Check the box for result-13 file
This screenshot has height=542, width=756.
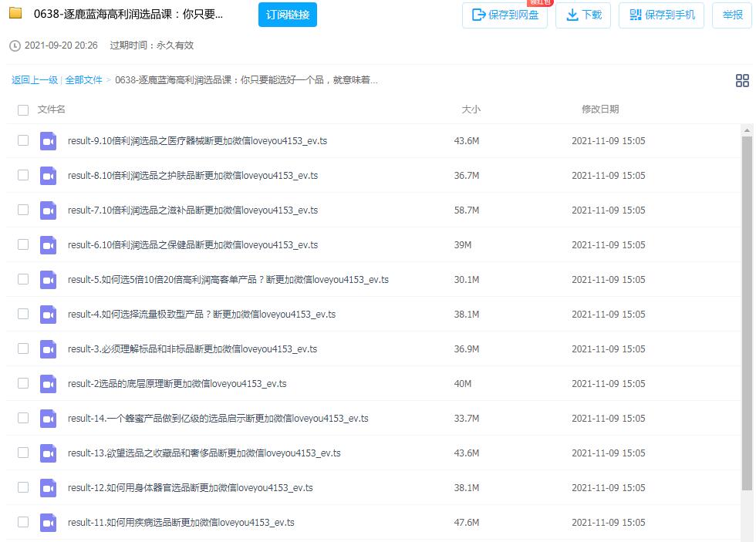pos(23,453)
